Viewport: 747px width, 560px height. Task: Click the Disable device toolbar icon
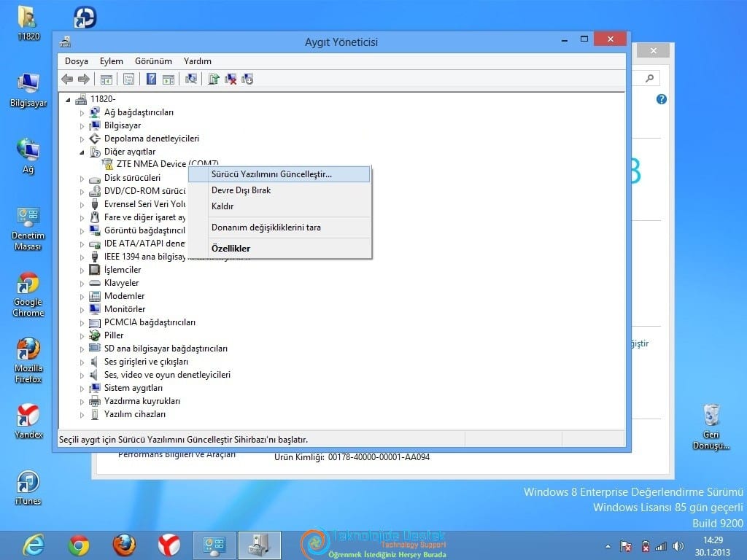247,79
